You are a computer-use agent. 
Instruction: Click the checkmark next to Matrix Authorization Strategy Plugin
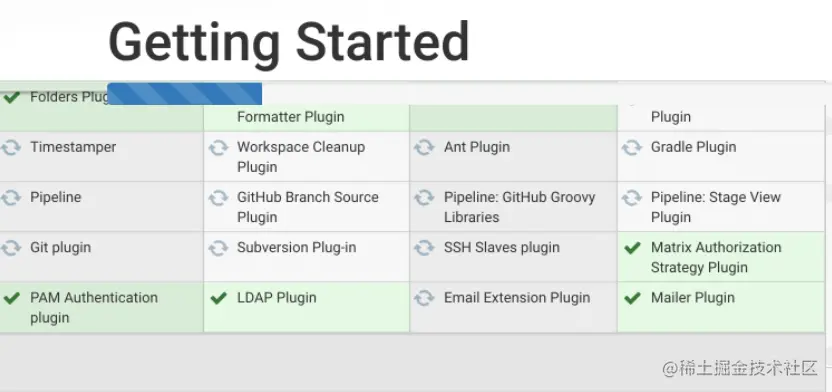click(632, 248)
